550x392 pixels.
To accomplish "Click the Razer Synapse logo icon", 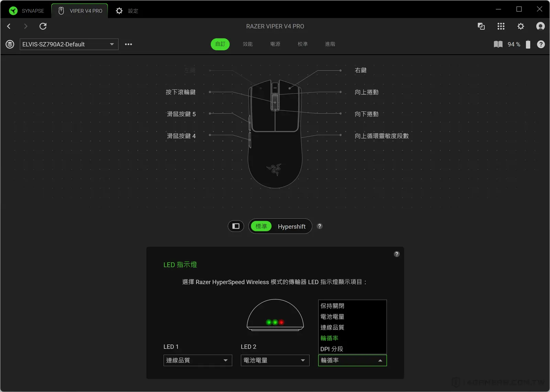I will (13, 11).
